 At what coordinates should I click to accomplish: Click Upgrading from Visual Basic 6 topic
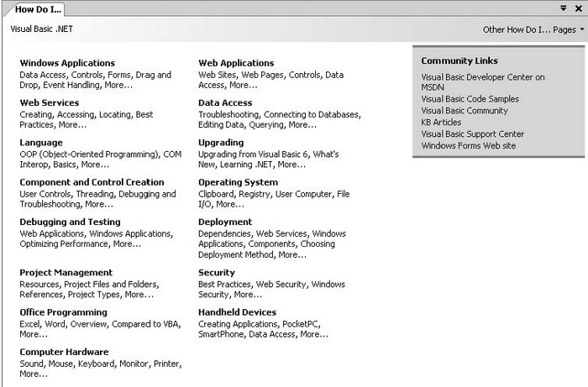pyautogui.click(x=253, y=154)
